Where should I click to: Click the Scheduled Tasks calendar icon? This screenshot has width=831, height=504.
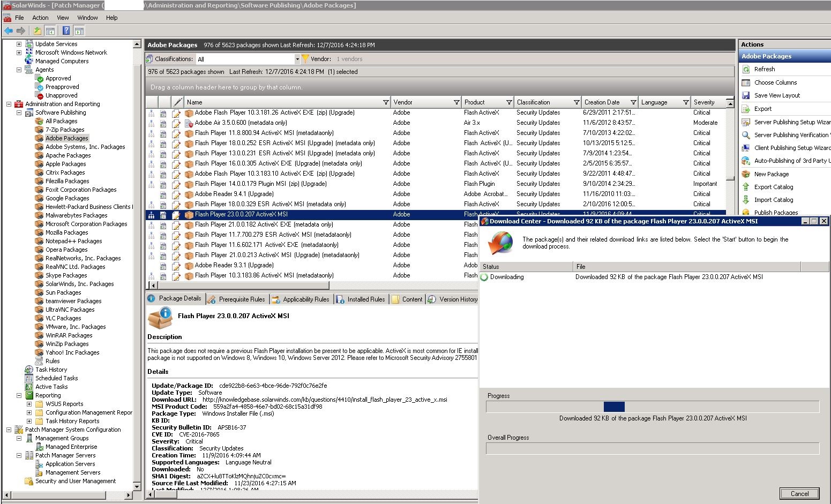click(29, 378)
